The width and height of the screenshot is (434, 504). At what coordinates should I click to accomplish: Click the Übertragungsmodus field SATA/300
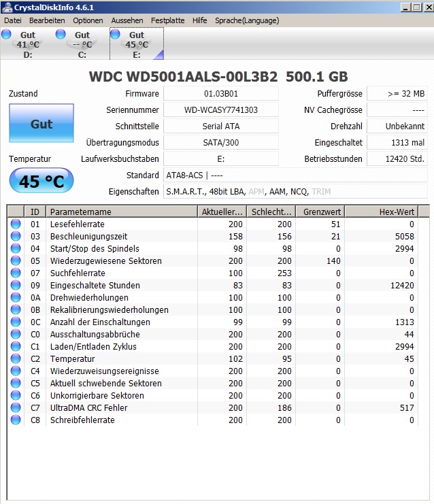coord(221,142)
